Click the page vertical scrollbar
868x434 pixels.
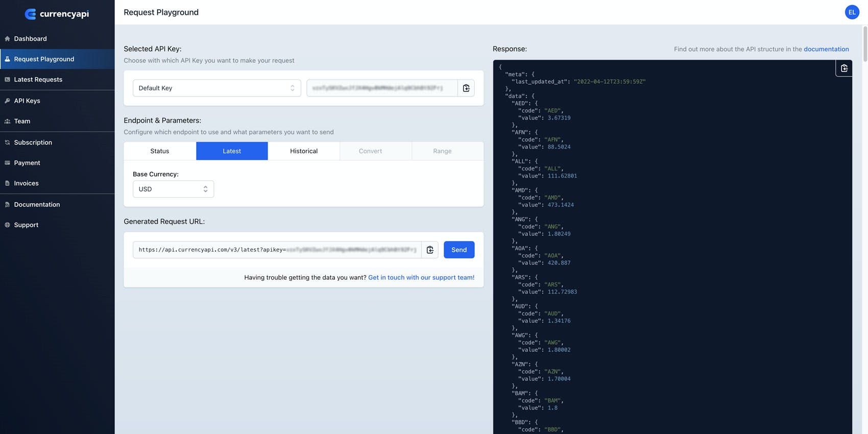[x=865, y=44]
